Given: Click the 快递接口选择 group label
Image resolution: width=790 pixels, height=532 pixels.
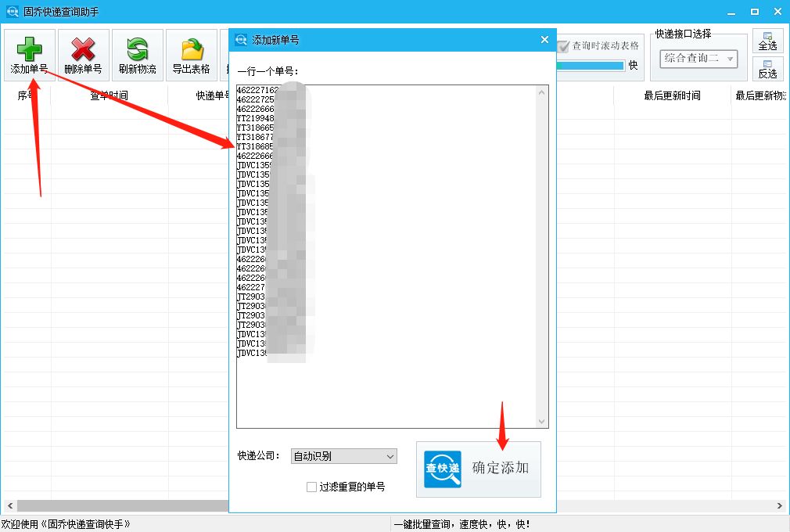Looking at the screenshot, I should pos(683,34).
